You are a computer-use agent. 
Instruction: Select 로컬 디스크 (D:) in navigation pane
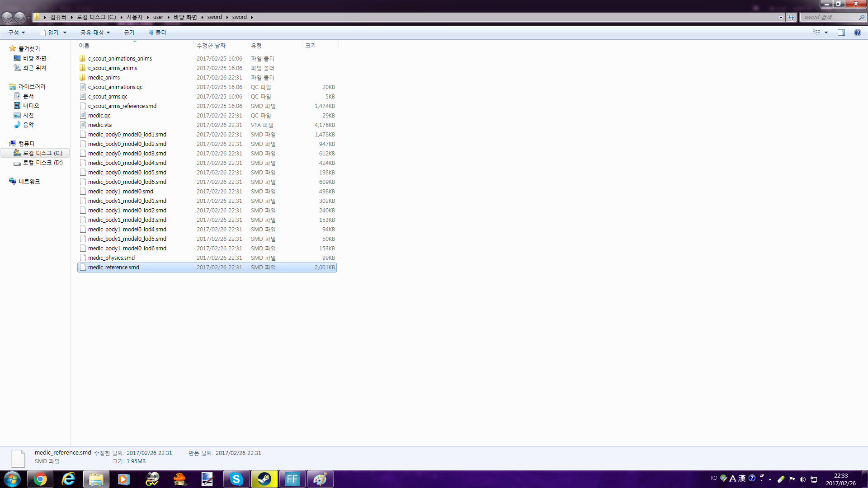tap(42, 163)
